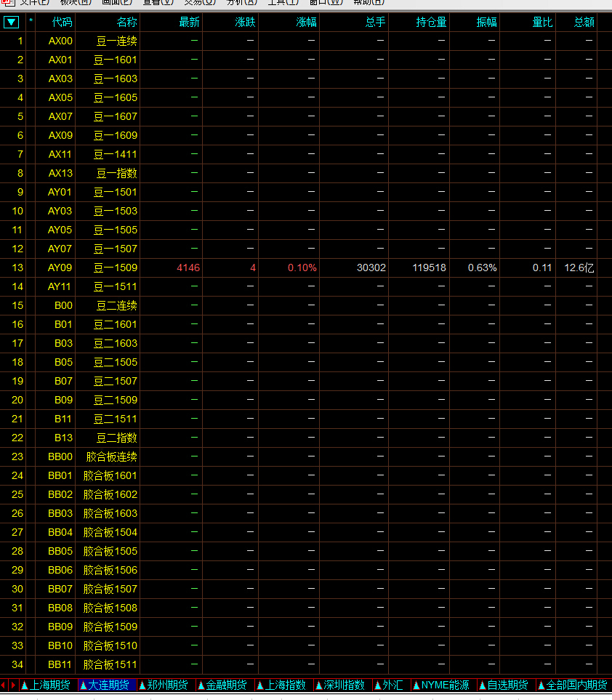Image resolution: width=612 pixels, height=700 pixels.
Task: Switch to the 上海期货 tab
Action: [x=48, y=685]
